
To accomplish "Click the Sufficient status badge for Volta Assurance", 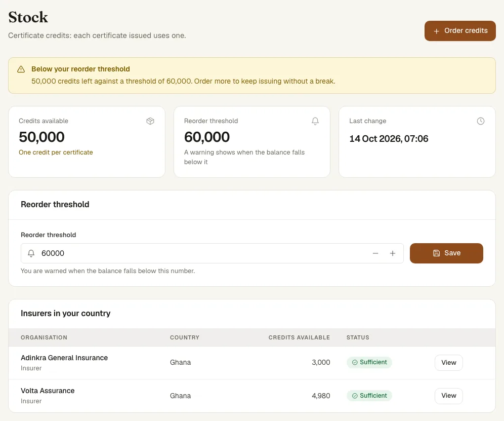I will coord(369,396).
